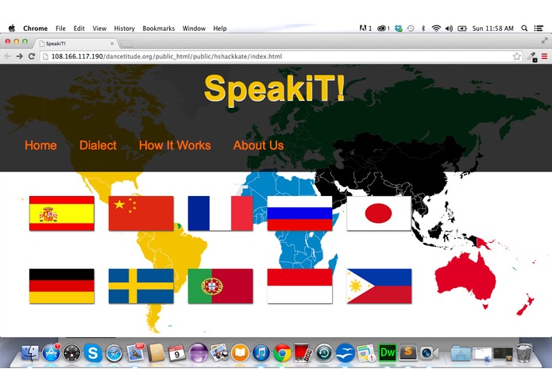Open the volume control in menu bar
Screen dimensions: 552x392
point(449,28)
